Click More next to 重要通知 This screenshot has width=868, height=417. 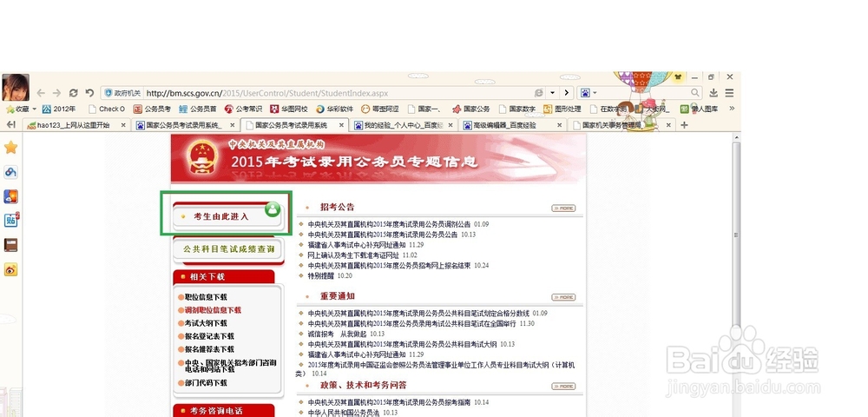(563, 297)
